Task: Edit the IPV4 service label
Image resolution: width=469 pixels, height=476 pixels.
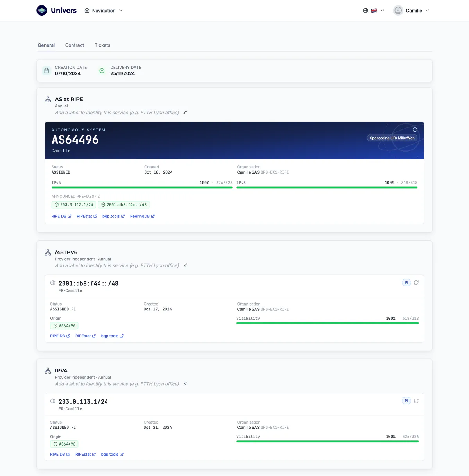Action: [x=185, y=384]
